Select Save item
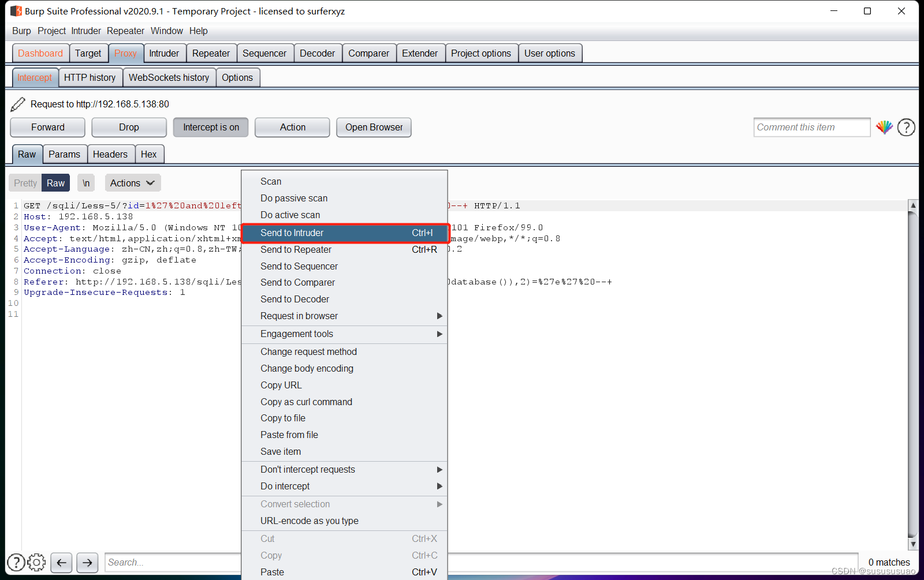Image resolution: width=924 pixels, height=580 pixels. pos(344,451)
